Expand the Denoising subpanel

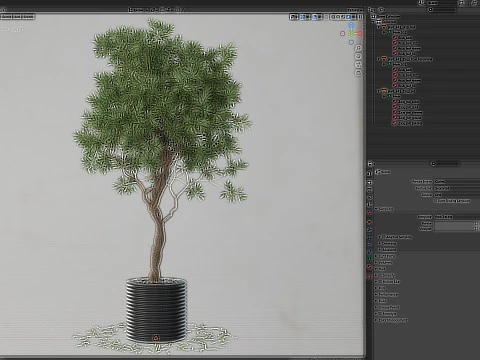point(380,243)
